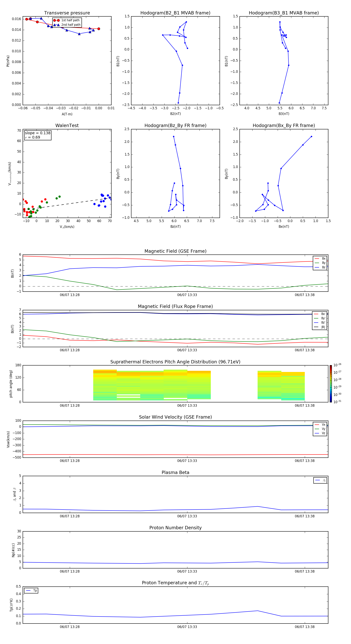Click the 'WalenTest' plot title

(x=67, y=125)
